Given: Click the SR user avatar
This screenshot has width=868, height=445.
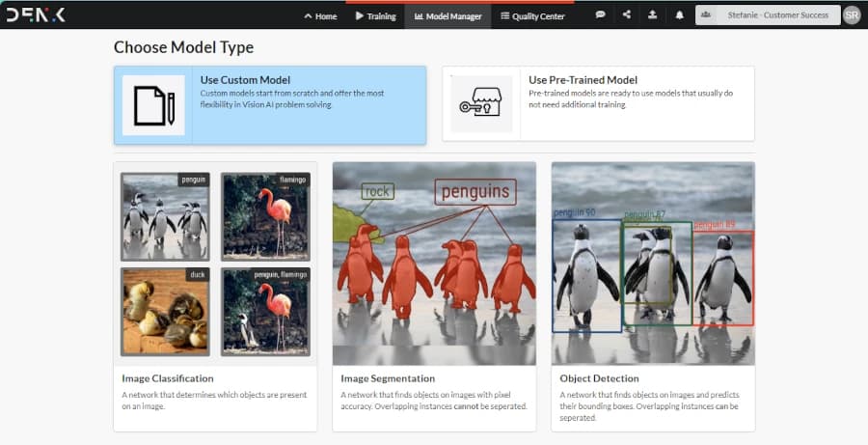Looking at the screenshot, I should click(x=851, y=15).
